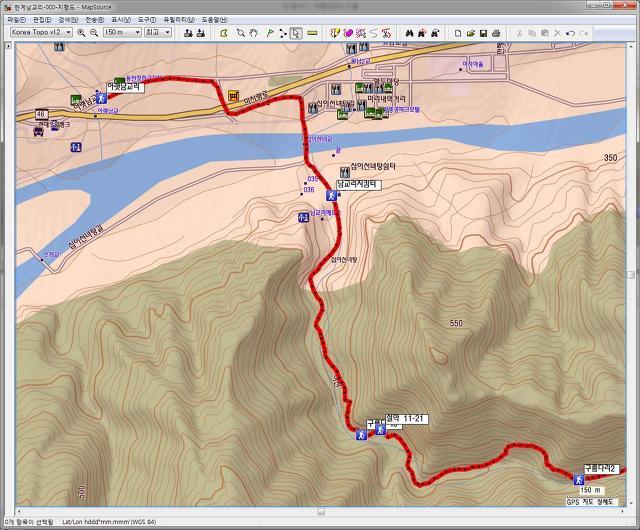
Task: Click the last red track edit tool
Action: 386,33
